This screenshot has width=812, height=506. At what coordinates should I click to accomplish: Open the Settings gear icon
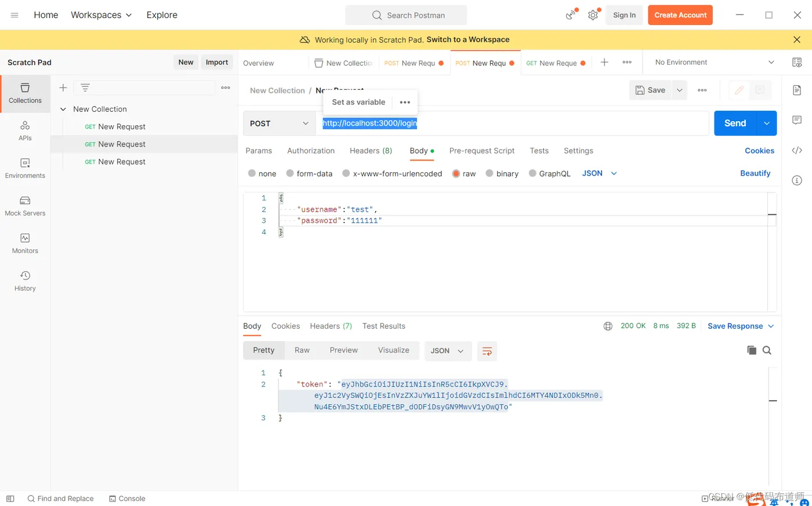point(593,15)
